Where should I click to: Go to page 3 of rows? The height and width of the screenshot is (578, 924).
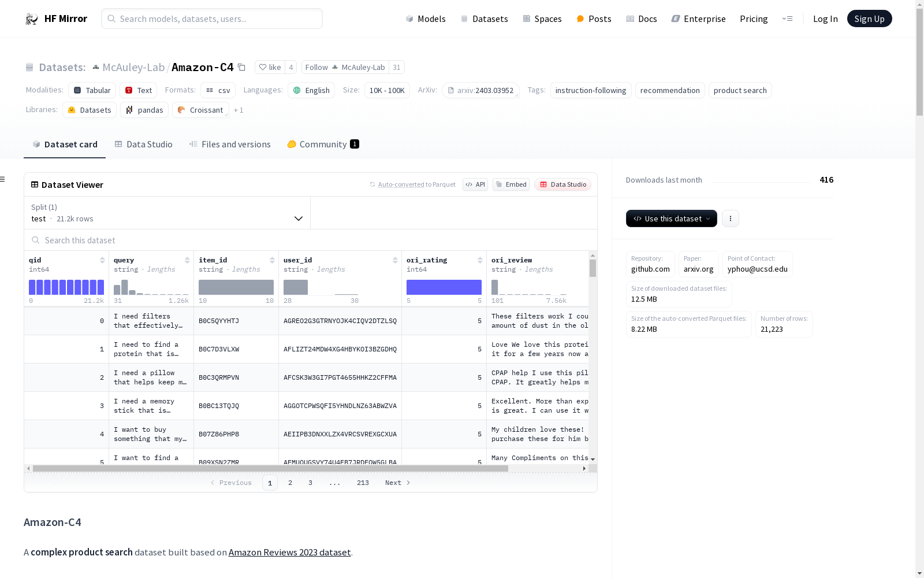[x=310, y=483]
